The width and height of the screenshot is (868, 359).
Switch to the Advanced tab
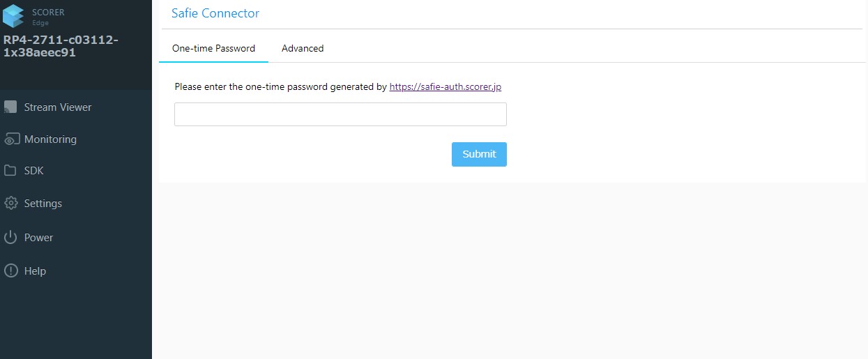tap(303, 49)
